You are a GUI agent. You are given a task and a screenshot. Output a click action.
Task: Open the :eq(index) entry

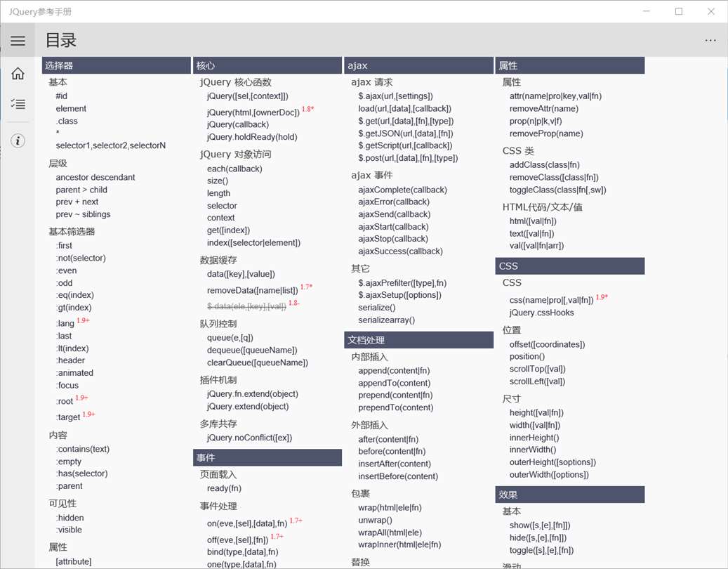[x=74, y=295]
